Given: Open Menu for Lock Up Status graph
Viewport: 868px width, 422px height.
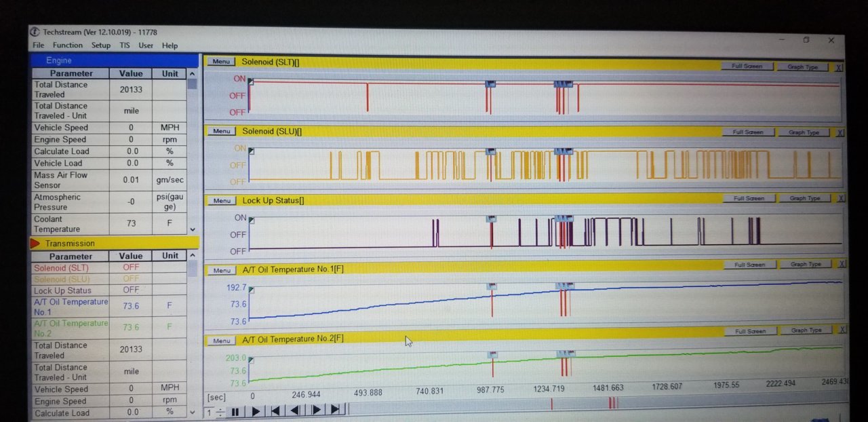Looking at the screenshot, I should [221, 201].
